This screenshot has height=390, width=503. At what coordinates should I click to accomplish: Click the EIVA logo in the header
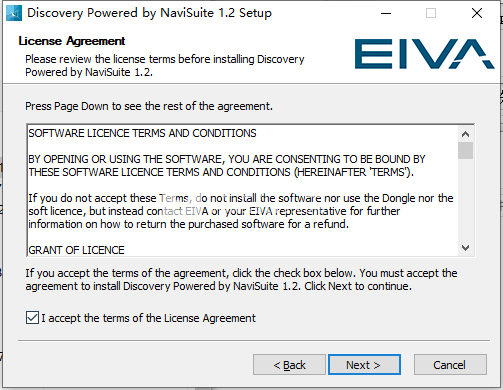click(x=424, y=54)
